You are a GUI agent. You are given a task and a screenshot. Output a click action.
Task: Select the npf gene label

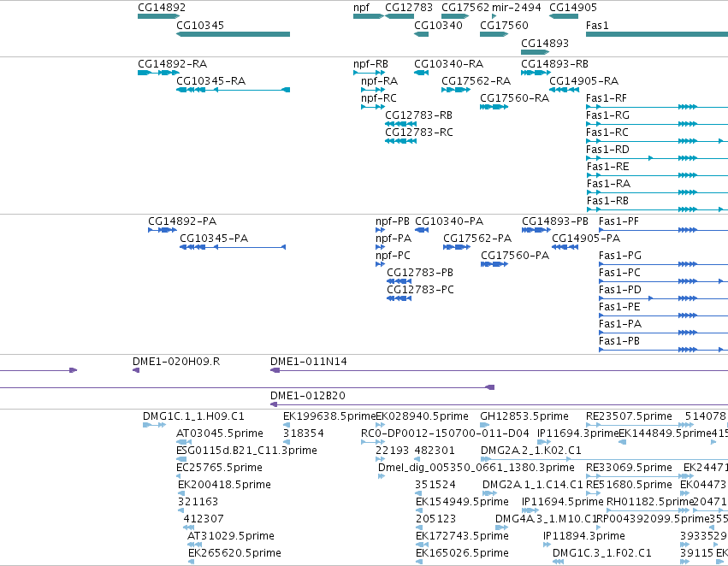(361, 8)
